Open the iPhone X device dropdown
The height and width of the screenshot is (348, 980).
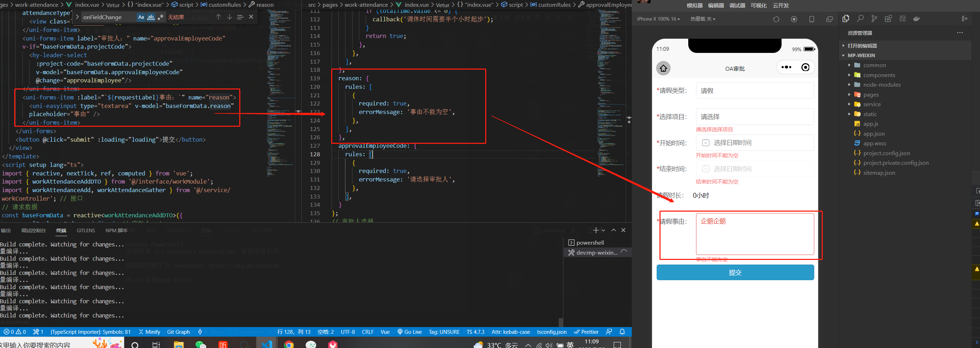[x=658, y=19]
